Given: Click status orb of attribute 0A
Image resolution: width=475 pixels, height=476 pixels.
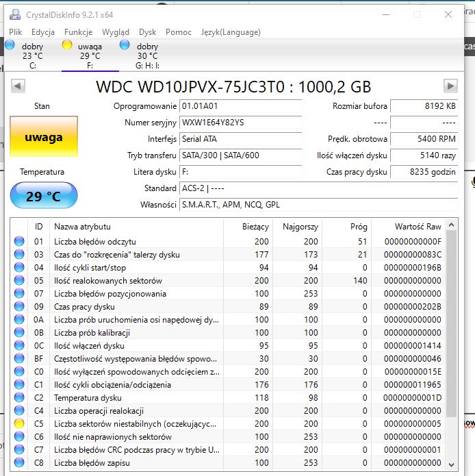Looking at the screenshot, I should pos(19,319).
